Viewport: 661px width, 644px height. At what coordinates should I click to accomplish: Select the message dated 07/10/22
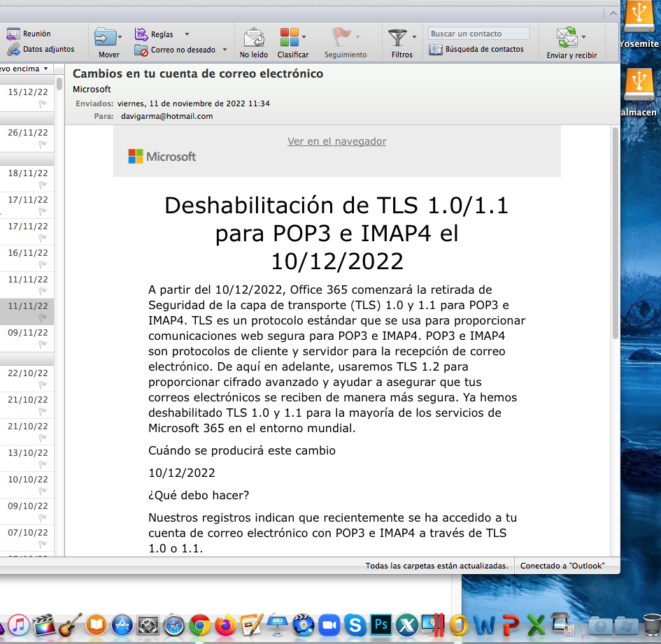27,538
